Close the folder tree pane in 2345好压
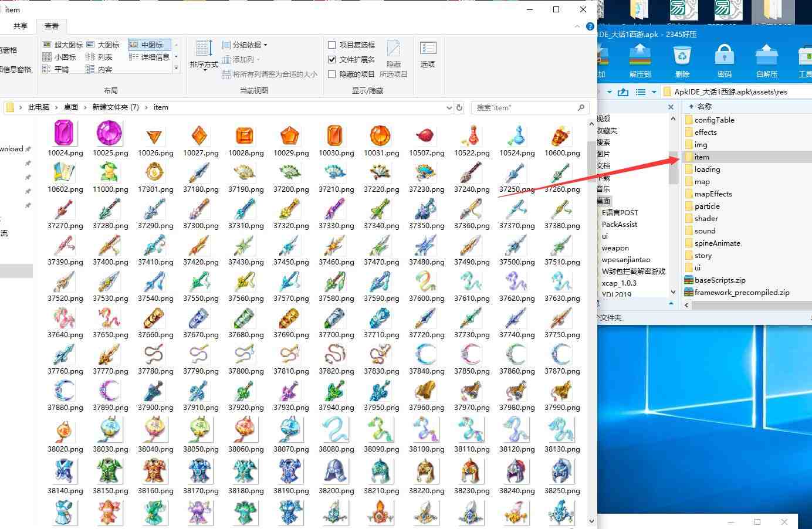Image resolution: width=812 pixels, height=529 pixels. point(671,107)
